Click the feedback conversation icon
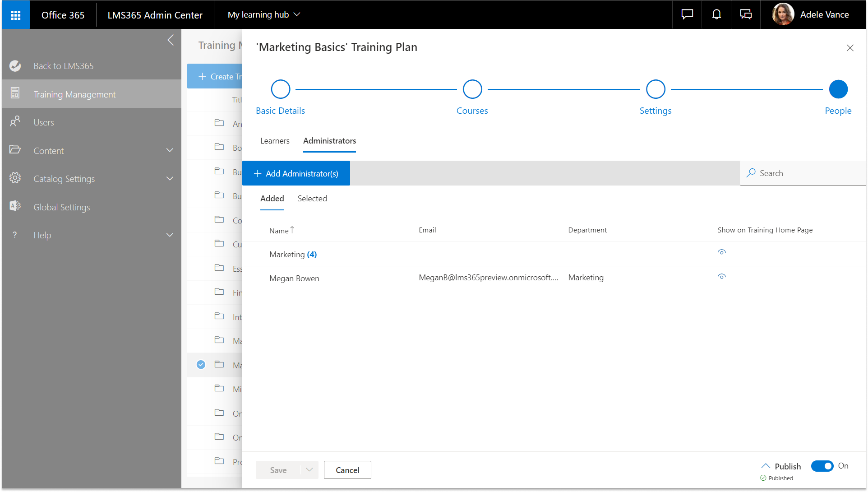The image size is (868, 492). [x=746, y=15]
